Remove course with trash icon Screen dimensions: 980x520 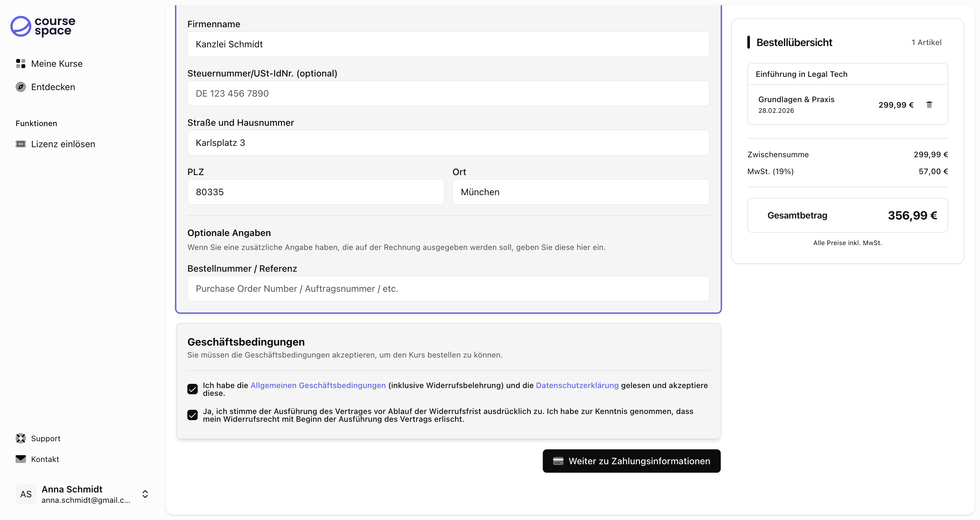tap(929, 105)
